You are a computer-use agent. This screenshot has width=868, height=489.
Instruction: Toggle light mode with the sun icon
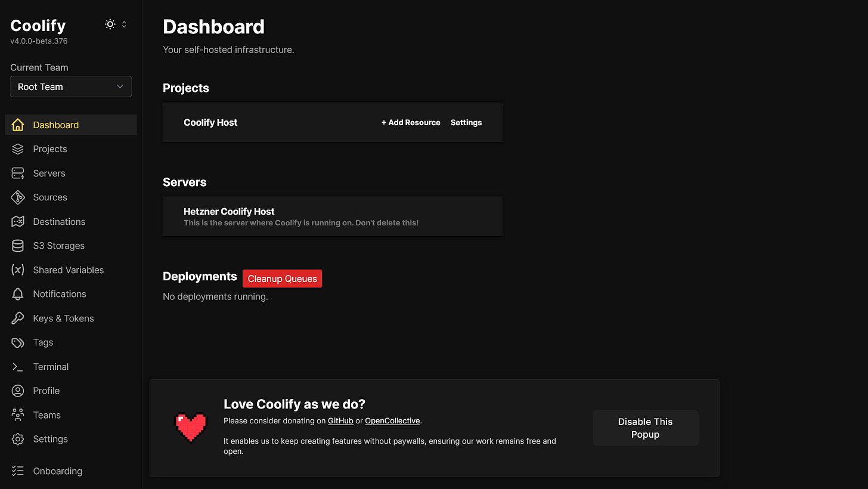pos(110,24)
